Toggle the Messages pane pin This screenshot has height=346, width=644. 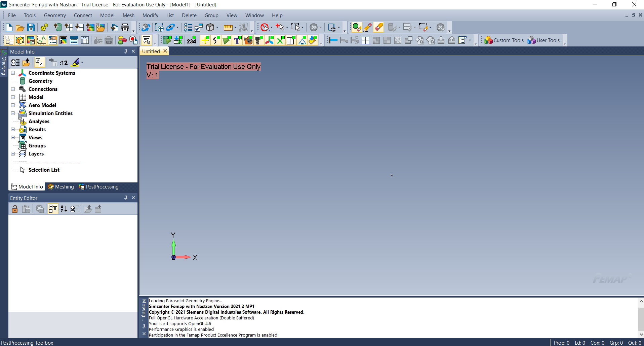click(144, 326)
